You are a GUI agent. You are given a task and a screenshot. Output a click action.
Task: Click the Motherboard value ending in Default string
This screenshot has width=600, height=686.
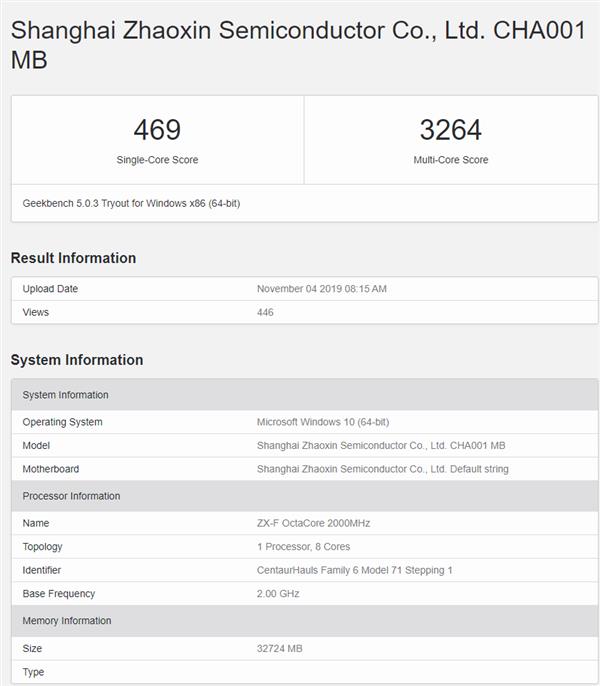(x=382, y=469)
